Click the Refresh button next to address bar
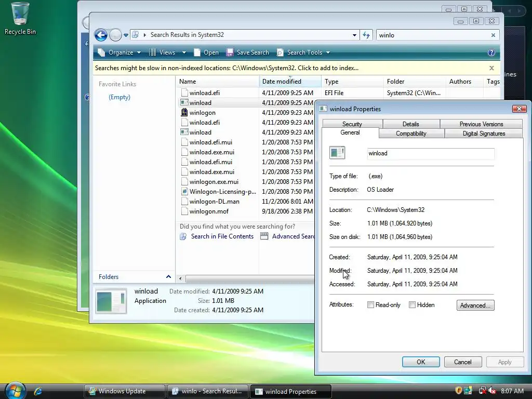This screenshot has height=399, width=532. 366,35
